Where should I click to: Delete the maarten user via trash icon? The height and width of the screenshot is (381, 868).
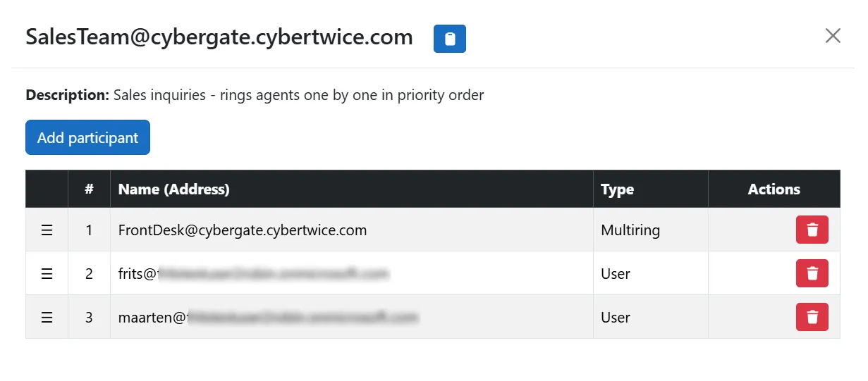click(812, 317)
